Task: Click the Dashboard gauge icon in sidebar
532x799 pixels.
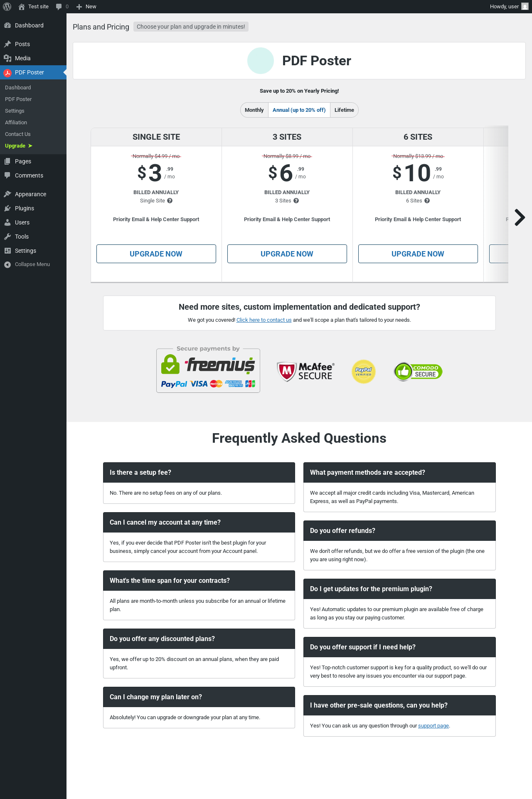Action: coord(7,25)
